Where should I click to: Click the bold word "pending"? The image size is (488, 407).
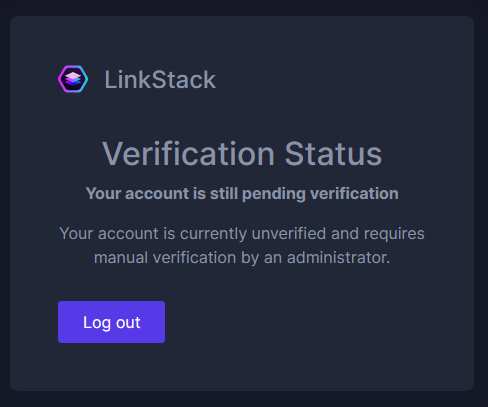(274, 194)
